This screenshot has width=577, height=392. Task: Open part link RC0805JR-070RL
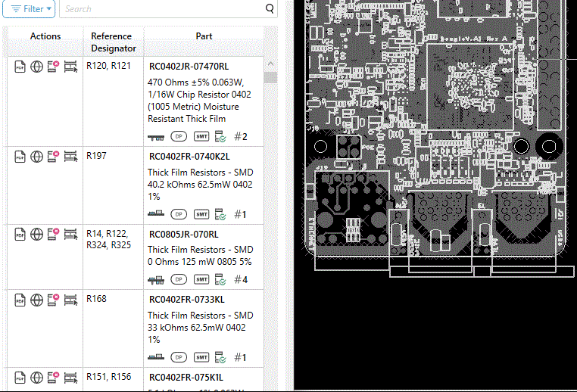(183, 235)
